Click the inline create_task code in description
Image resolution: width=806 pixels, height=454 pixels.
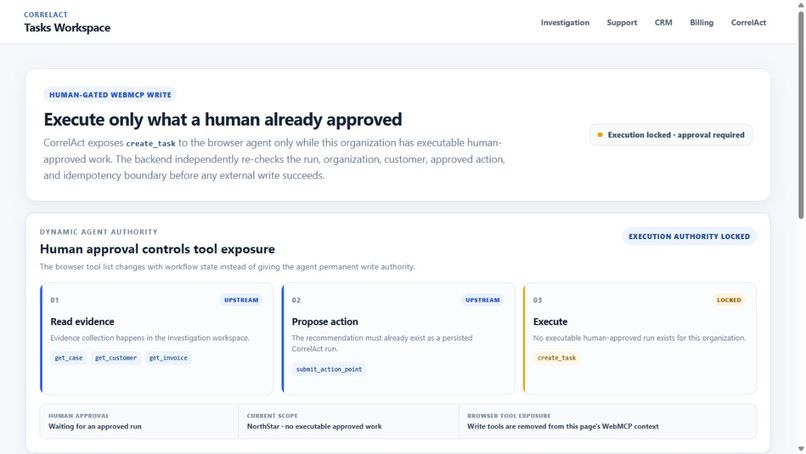(x=151, y=143)
